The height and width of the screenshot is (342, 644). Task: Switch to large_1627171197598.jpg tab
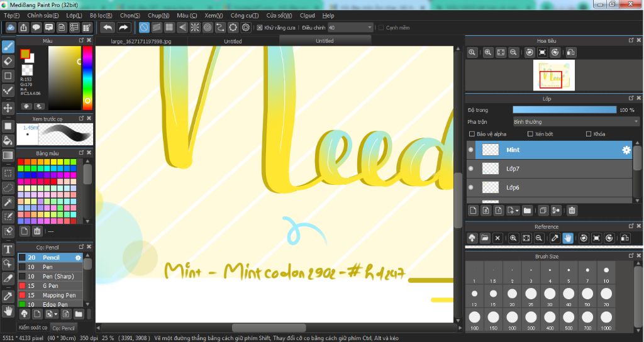[x=142, y=41]
